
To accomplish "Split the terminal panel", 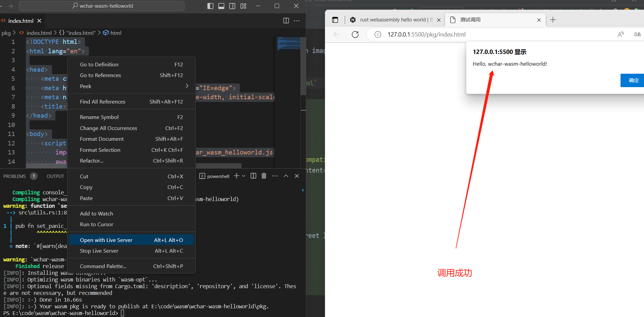I will click(253, 176).
